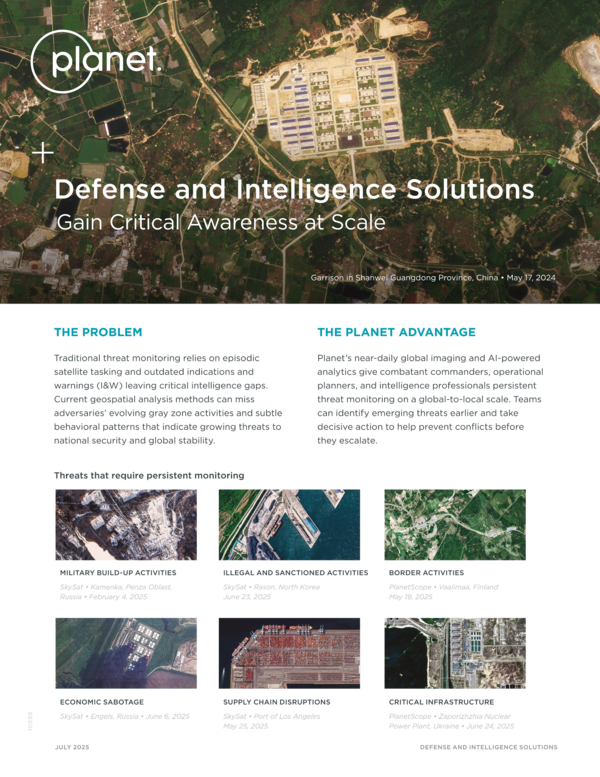Select 'THE PROBLEM' heading
600x777 pixels.
click(x=98, y=332)
